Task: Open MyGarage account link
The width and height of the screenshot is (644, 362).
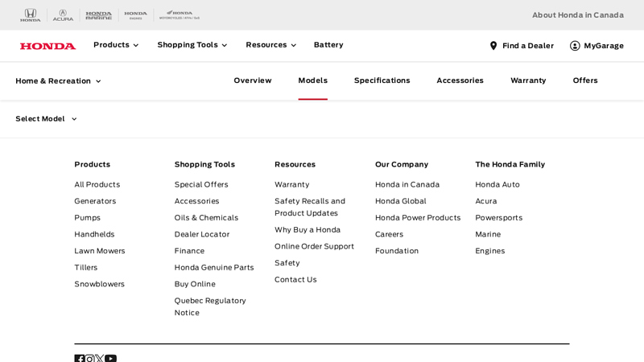Action: [x=597, y=46]
